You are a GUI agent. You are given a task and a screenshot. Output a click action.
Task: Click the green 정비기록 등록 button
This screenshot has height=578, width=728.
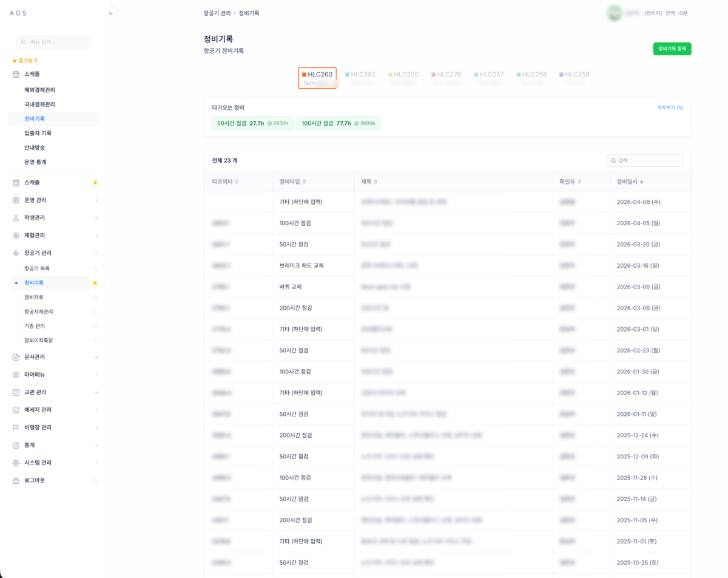tap(672, 49)
